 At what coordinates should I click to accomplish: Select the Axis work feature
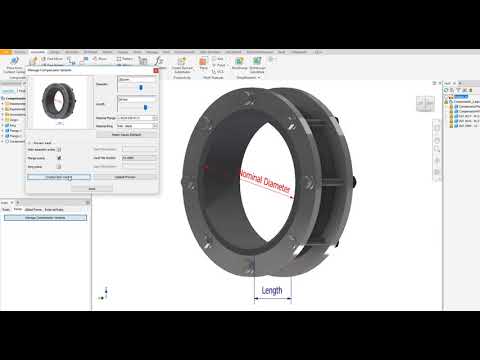coord(218,59)
